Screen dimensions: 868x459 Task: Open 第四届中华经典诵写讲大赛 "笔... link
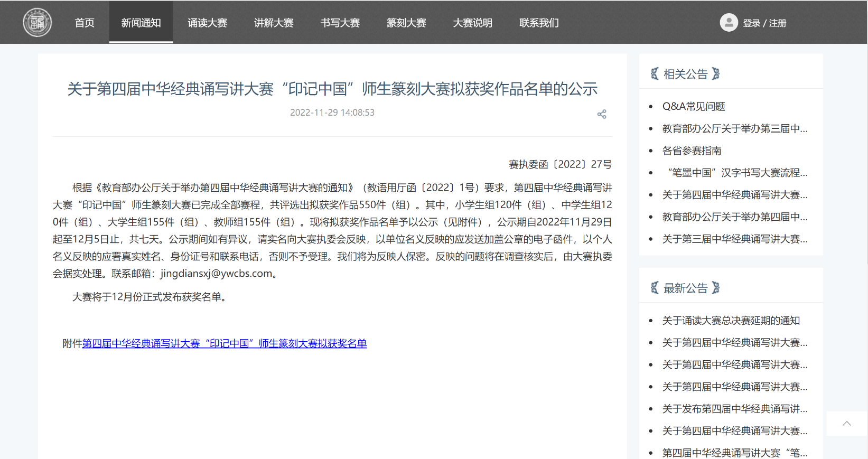(x=735, y=453)
